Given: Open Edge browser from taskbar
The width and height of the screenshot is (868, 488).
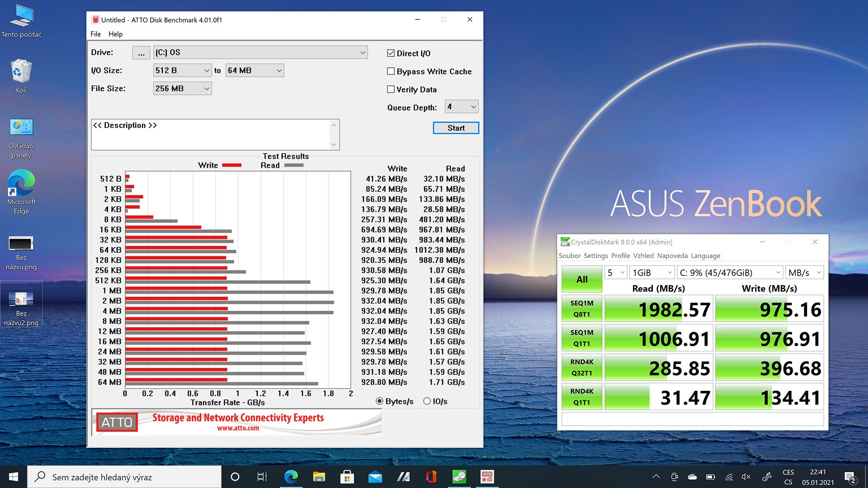Looking at the screenshot, I should point(291,477).
